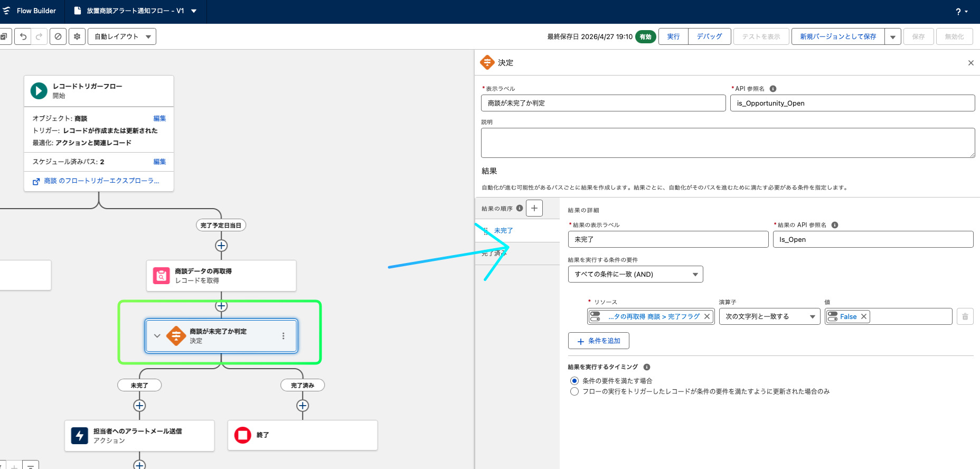Select フローの実行をトリガーしたレコード radio option
The height and width of the screenshot is (469, 980).
point(574,391)
